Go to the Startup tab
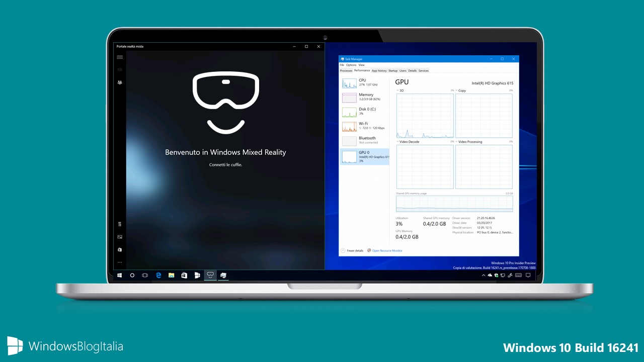This screenshot has height=362, width=644. [393, 71]
